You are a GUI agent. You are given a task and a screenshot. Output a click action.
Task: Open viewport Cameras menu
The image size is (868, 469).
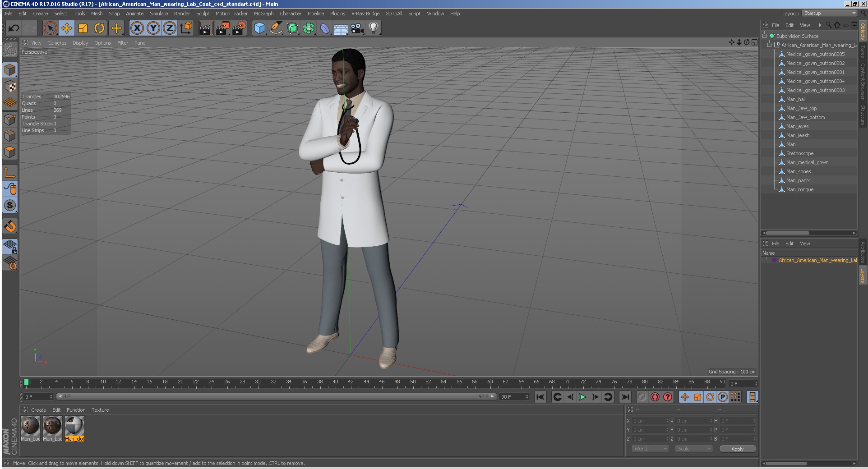tap(57, 43)
